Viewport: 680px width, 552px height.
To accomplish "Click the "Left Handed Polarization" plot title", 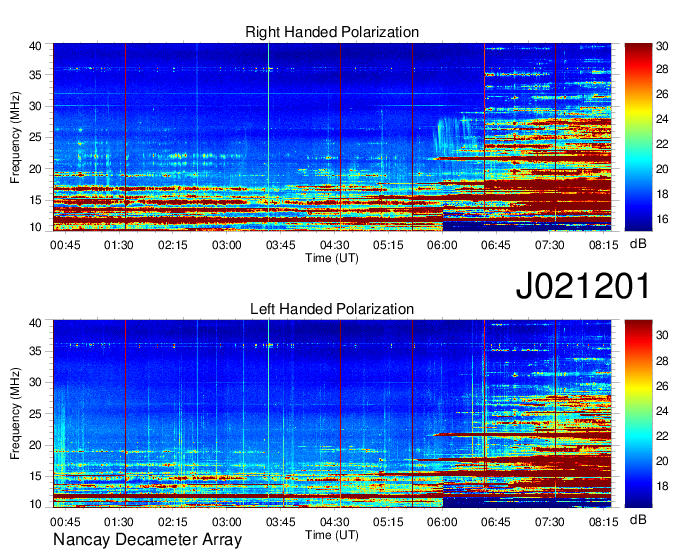I will (x=332, y=309).
